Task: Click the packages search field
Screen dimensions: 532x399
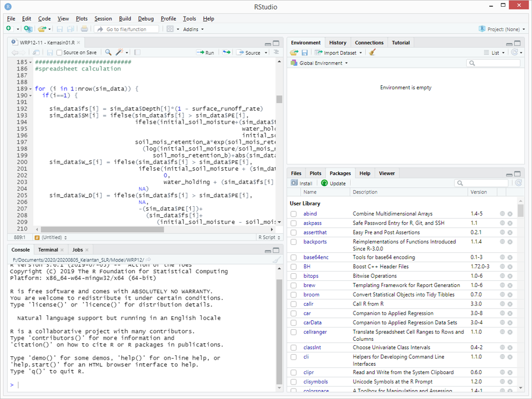Action: 481,183
